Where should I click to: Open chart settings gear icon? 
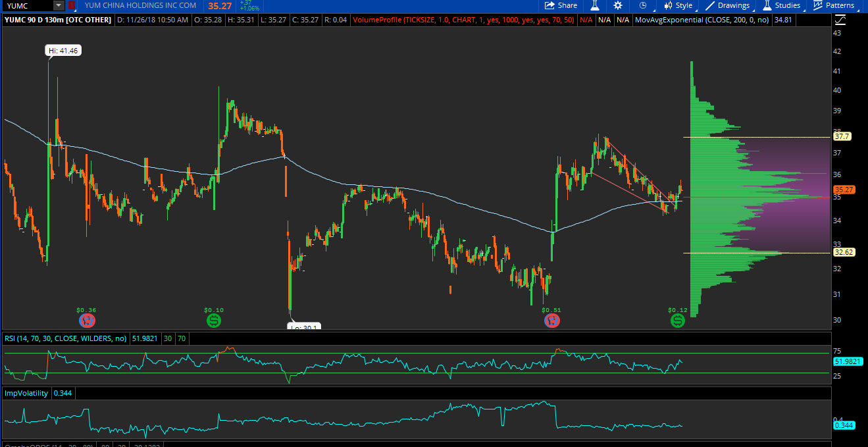point(617,5)
